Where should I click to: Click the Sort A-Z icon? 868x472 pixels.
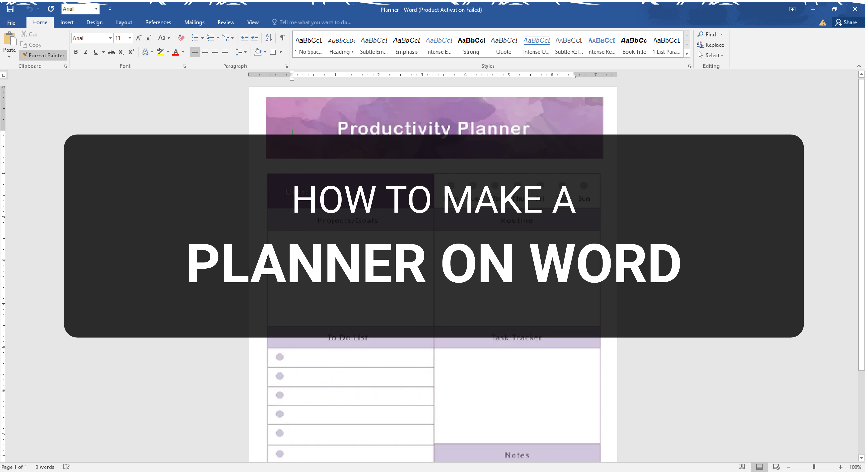[269, 38]
